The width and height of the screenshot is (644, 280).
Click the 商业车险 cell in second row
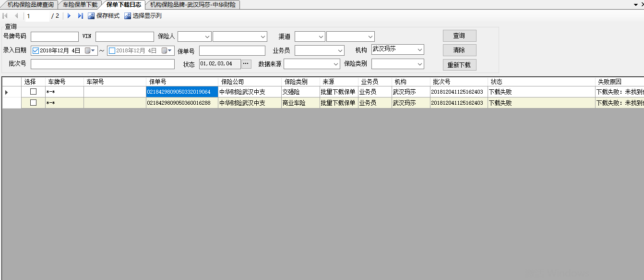coord(300,103)
